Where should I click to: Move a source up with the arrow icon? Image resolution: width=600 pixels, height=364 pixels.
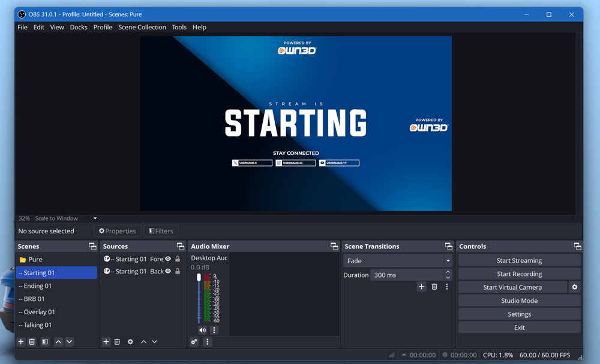(143, 342)
